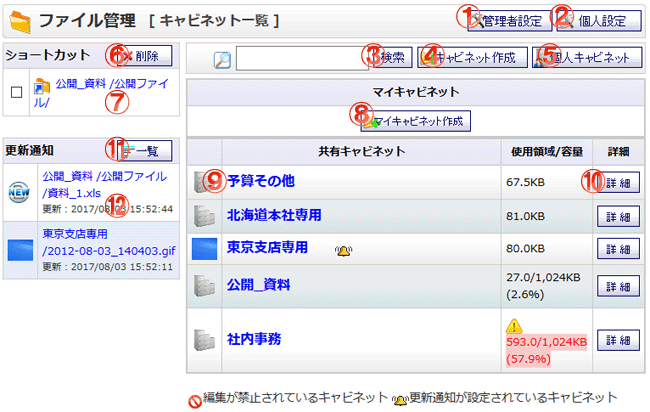Open the 公開_資料 cabinet
650x412 pixels.
pyautogui.click(x=258, y=285)
